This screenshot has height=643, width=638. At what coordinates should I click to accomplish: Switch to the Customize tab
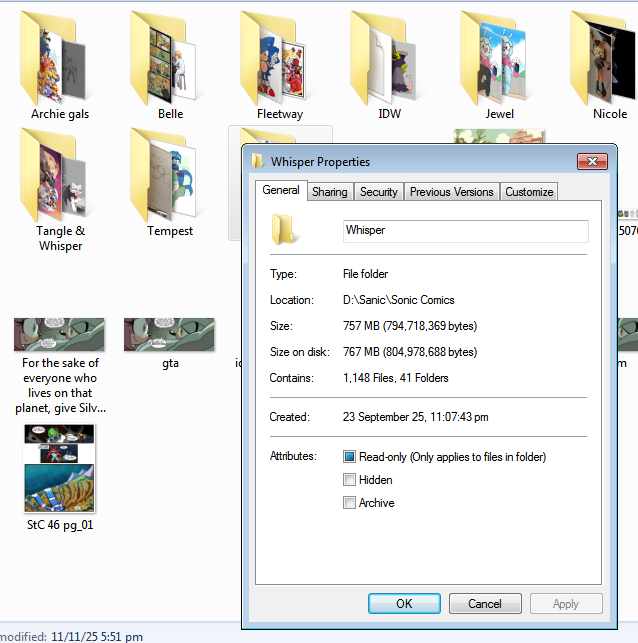tap(529, 192)
